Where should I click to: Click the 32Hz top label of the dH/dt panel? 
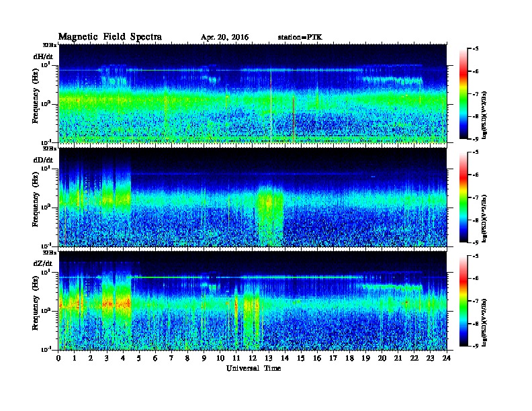click(50, 45)
